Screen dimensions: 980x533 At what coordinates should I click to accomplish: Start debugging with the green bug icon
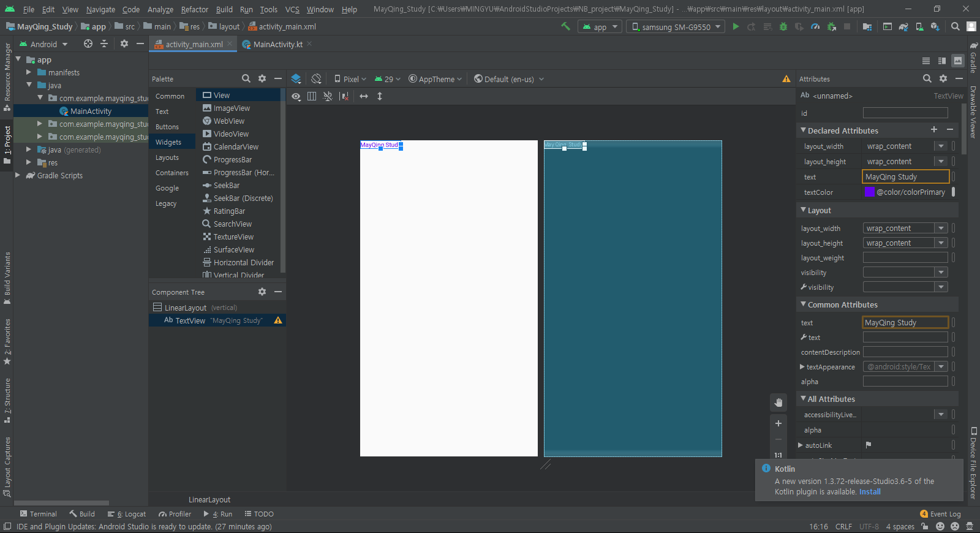(783, 26)
